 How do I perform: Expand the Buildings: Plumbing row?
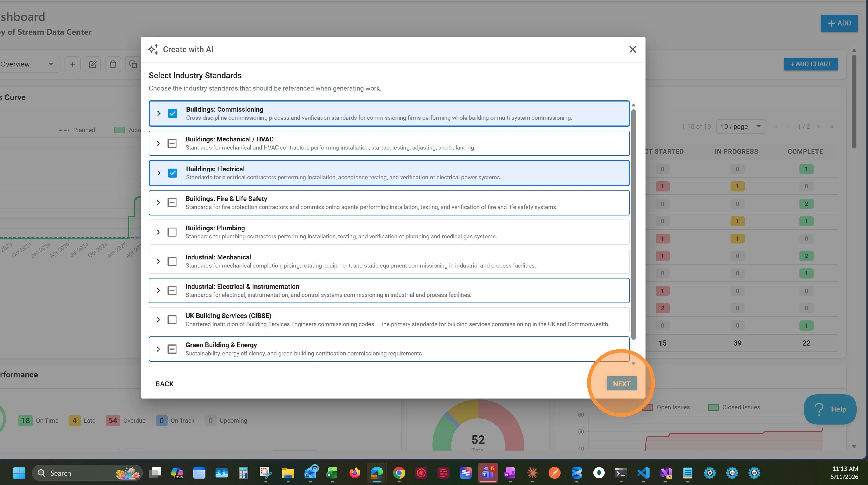coord(158,232)
